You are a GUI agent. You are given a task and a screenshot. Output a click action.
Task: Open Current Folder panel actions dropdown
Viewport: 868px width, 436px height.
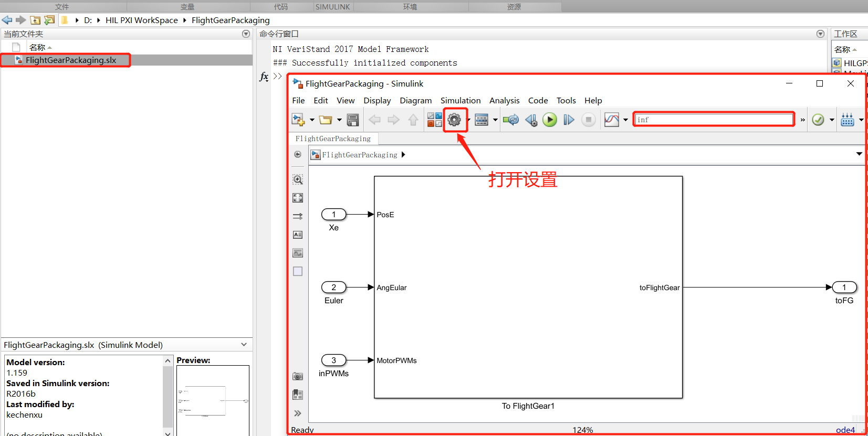(x=246, y=34)
